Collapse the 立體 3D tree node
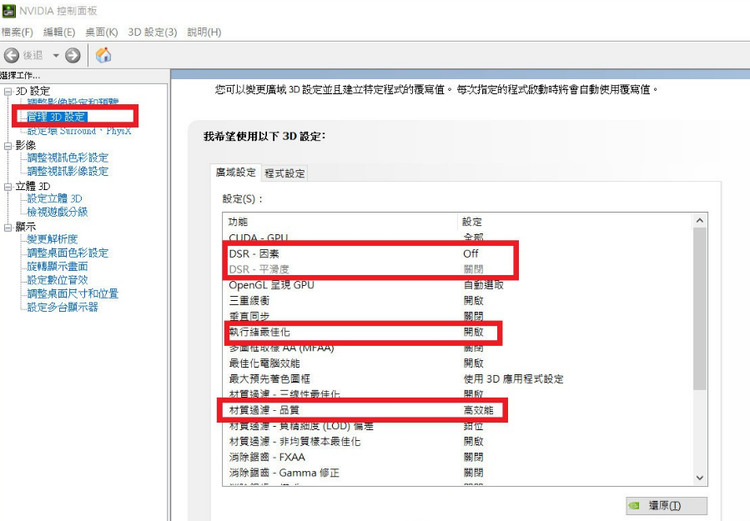Screen dimensions: 750x521 7,186
